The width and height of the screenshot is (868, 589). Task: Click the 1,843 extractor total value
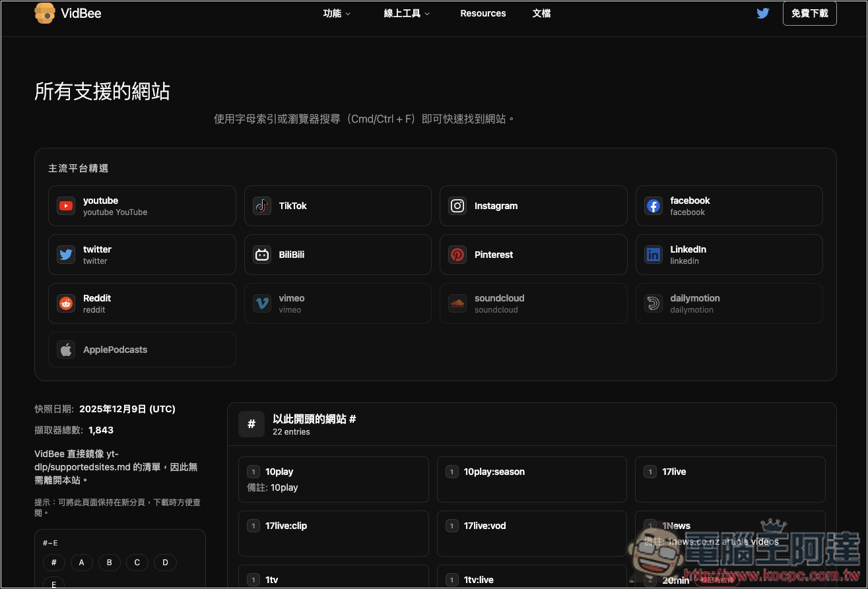(101, 430)
